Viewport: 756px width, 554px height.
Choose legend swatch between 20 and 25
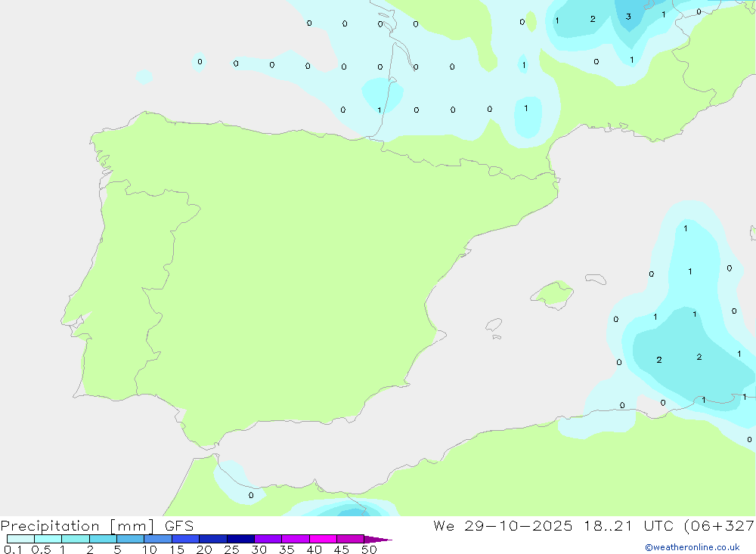(x=213, y=539)
